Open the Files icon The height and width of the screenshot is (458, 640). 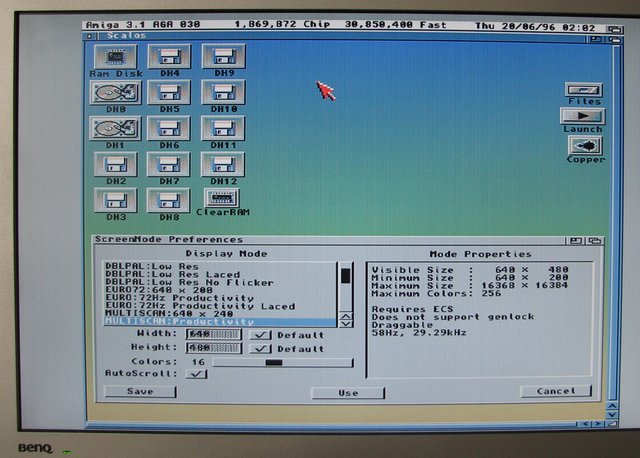tap(583, 91)
